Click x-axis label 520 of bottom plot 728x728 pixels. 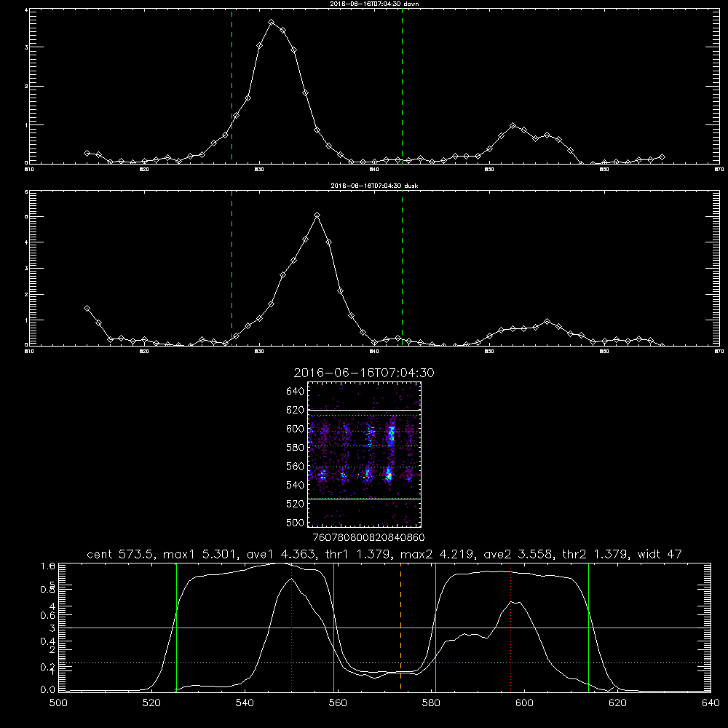(151, 703)
